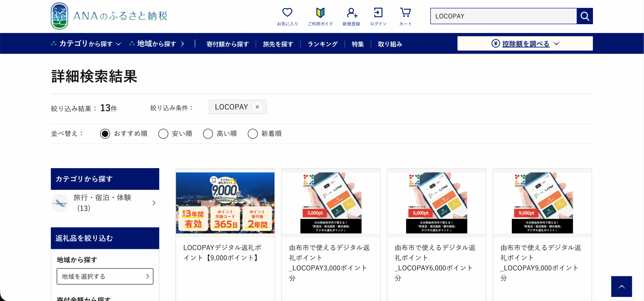Select the 高い順 sort radio button
Viewport: 644px width, 301px height.
(x=208, y=134)
